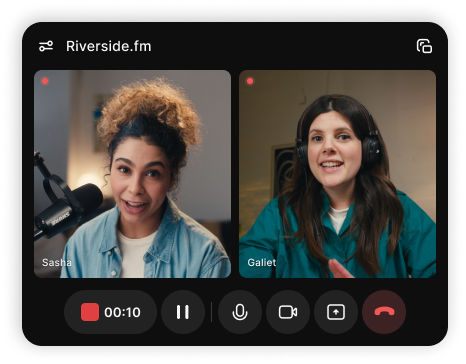Leave the call with red hang-up button
Screen dimensions: 466x364
point(384,312)
